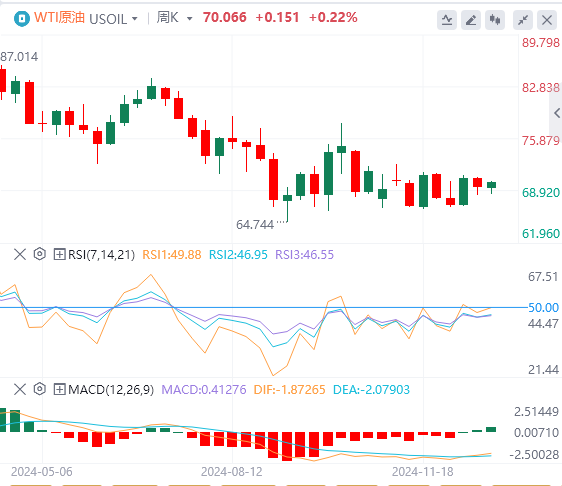Click the RSI(7,14,21) indicator label
The width and height of the screenshot is (562, 486).
pyautogui.click(x=101, y=255)
